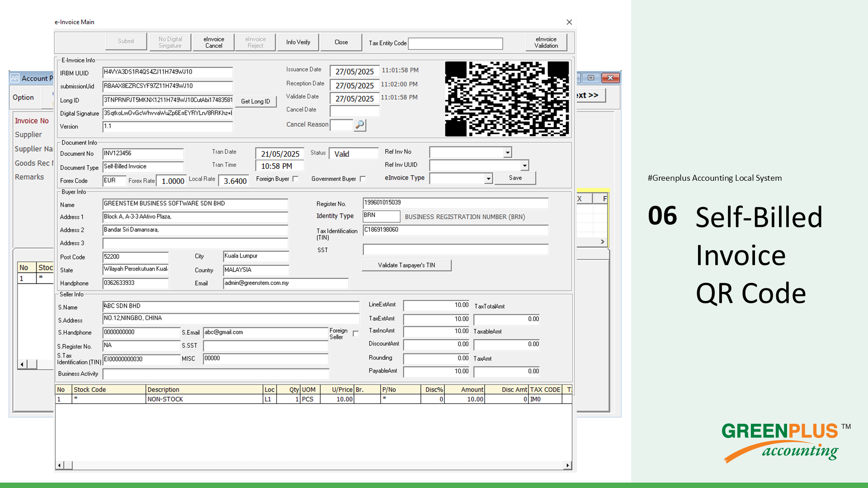Click the item grid scroll left arrow

click(59, 465)
